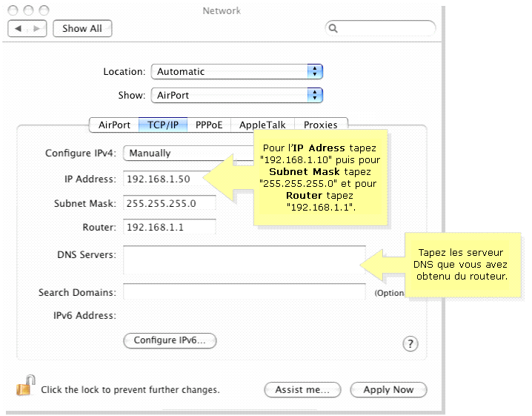Click the forward arrow in the toolbar
Image resolution: width=532 pixels, height=416 pixels.
tap(37, 28)
